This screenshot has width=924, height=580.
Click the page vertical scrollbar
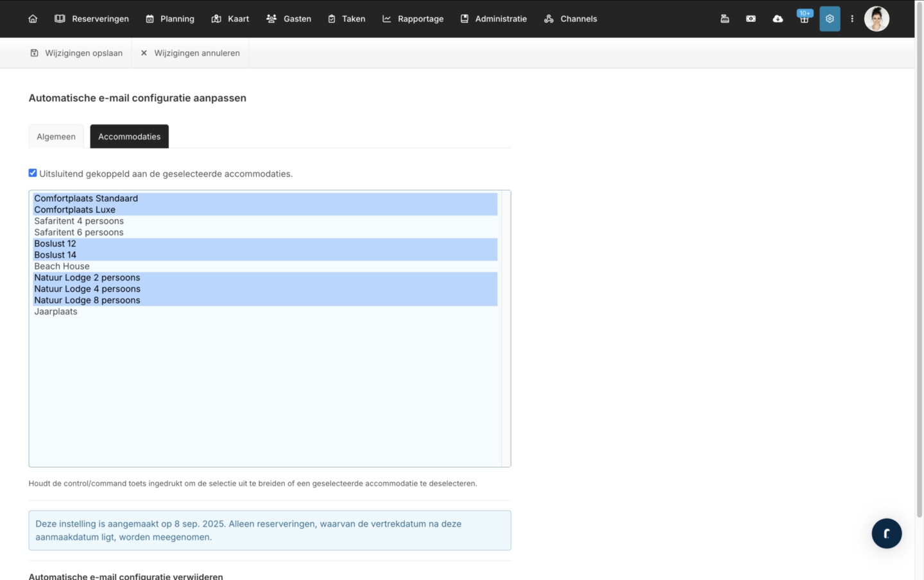pyautogui.click(x=919, y=257)
